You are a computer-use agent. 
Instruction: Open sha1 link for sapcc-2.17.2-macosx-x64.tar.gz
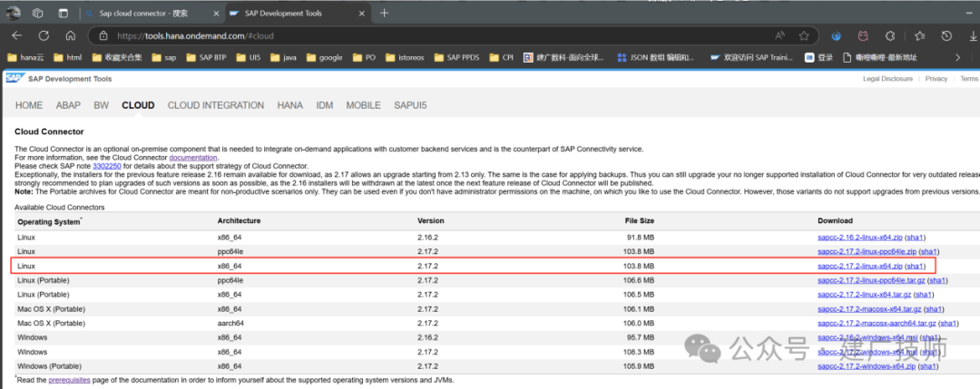tap(934, 309)
